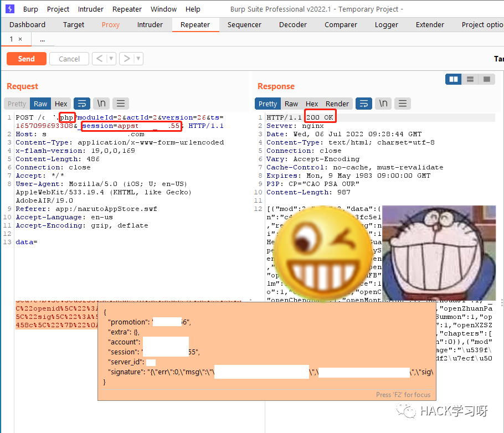Viewport: 504px width, 433px height.
Task: Click the Cancel button
Action: (x=69, y=59)
